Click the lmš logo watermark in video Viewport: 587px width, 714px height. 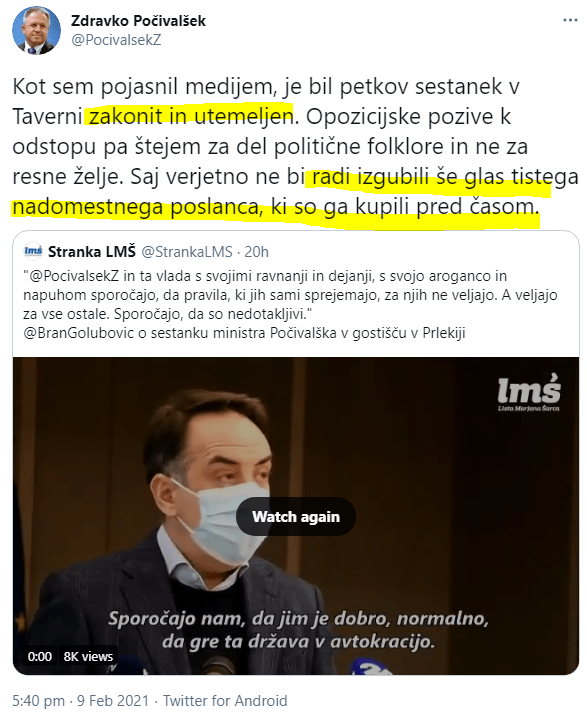click(x=529, y=392)
